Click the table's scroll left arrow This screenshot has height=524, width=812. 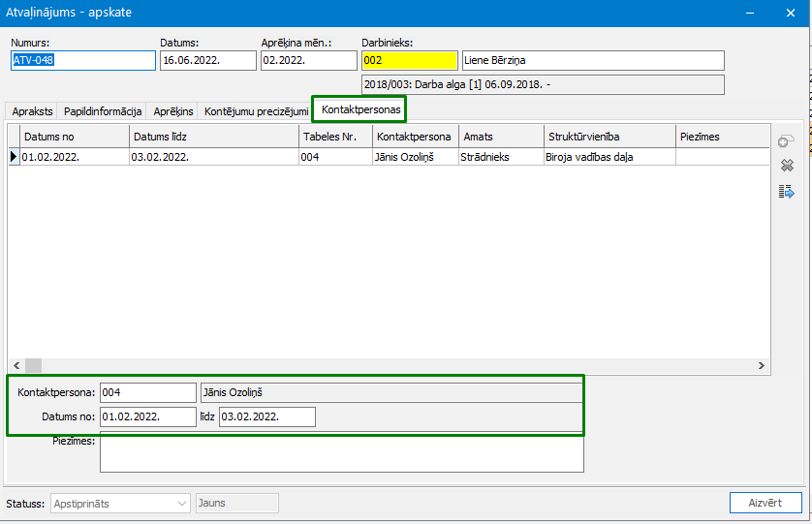pos(16,365)
